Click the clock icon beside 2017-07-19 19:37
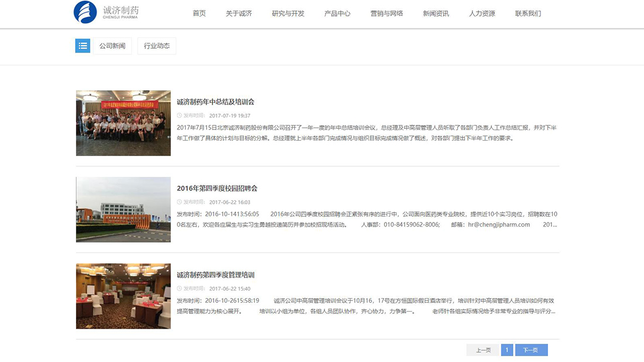This screenshot has height=362, width=644. (x=179, y=116)
